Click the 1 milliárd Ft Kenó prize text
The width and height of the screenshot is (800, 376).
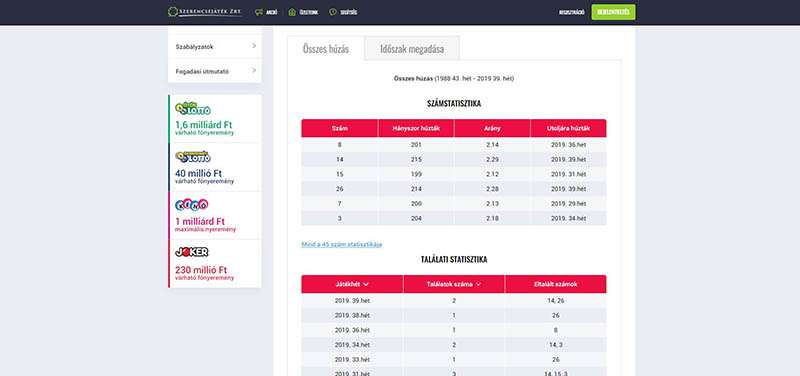pos(200,222)
